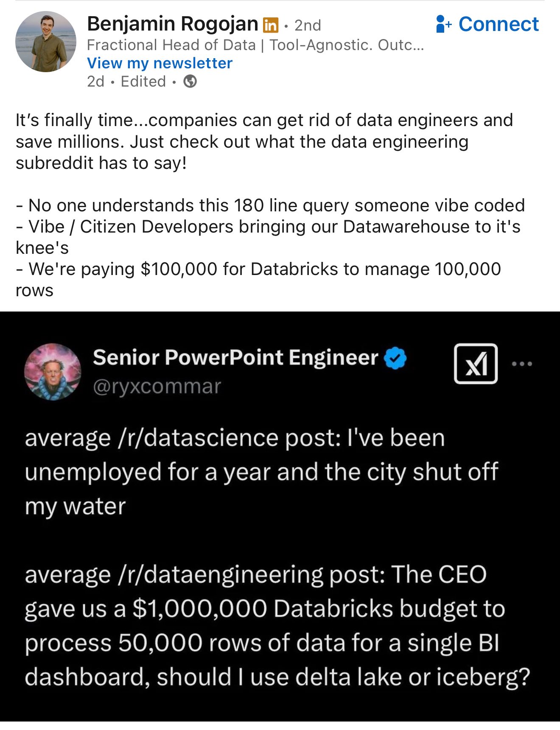
Task: Click the "Edited" label under the author
Action: pyautogui.click(x=143, y=81)
